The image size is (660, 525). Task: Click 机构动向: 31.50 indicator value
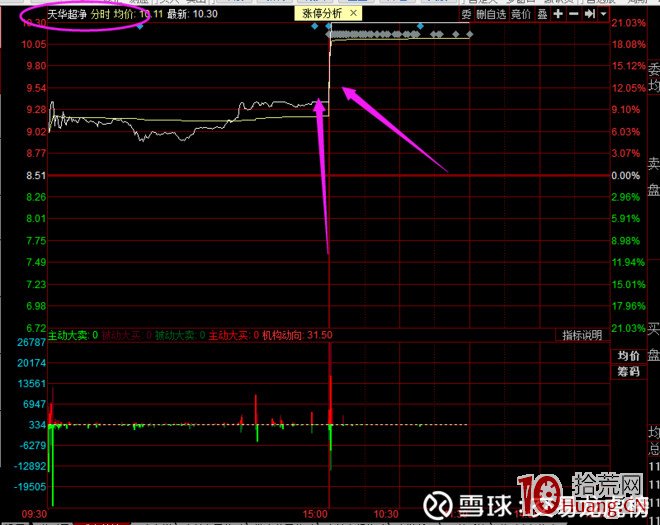pos(297,335)
